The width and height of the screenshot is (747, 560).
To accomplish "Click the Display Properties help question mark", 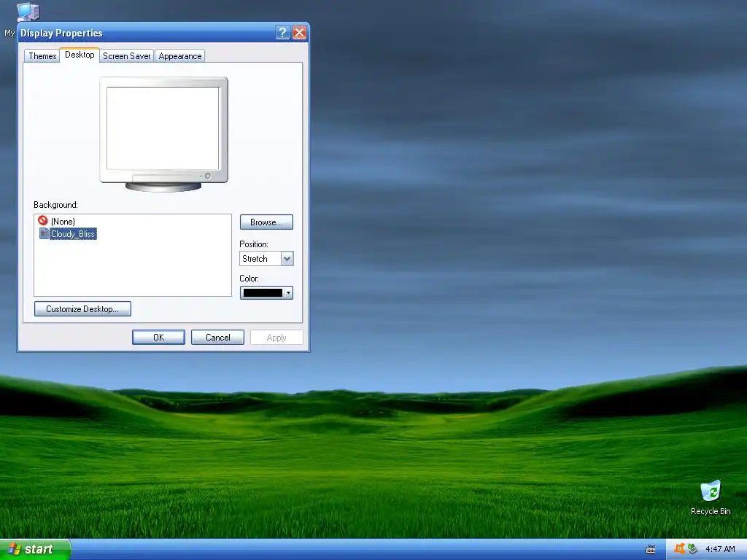I will click(282, 32).
